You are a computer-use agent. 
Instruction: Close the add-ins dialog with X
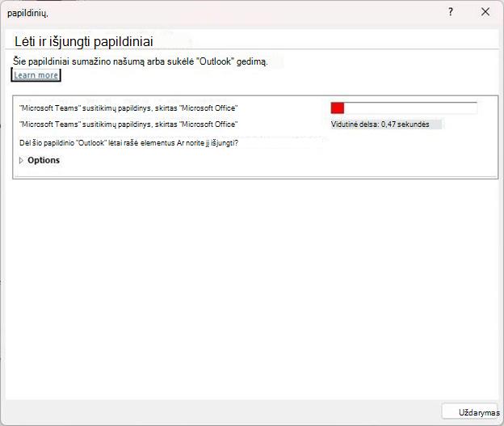coord(485,12)
